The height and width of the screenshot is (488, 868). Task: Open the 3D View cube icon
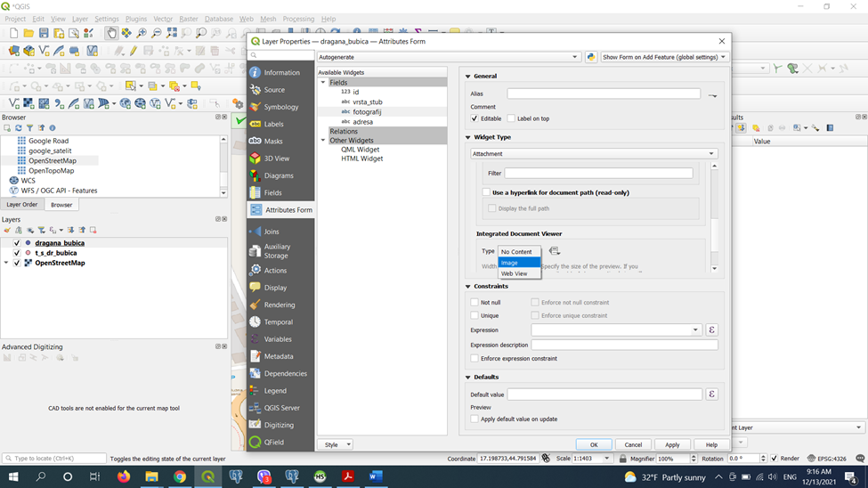255,159
